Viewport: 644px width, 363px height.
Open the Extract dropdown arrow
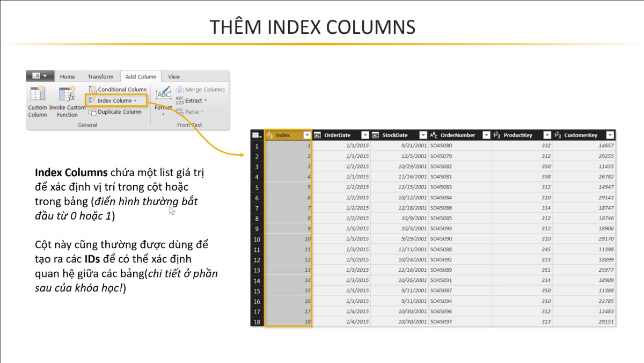click(x=204, y=100)
